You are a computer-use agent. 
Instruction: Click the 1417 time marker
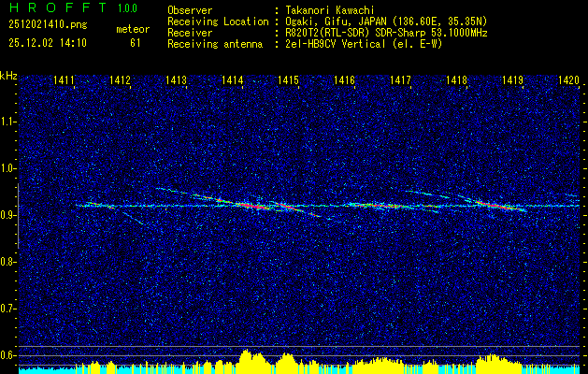(400, 79)
